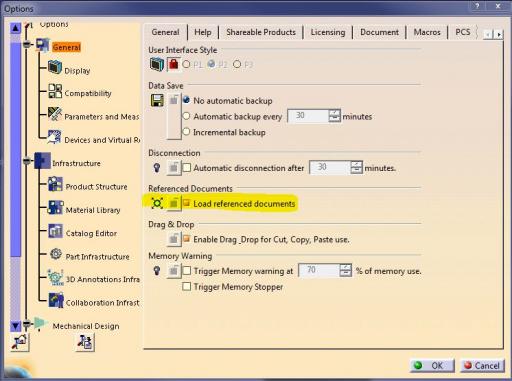Confirm settings with OK button
The image size is (512, 381).
pos(432,366)
